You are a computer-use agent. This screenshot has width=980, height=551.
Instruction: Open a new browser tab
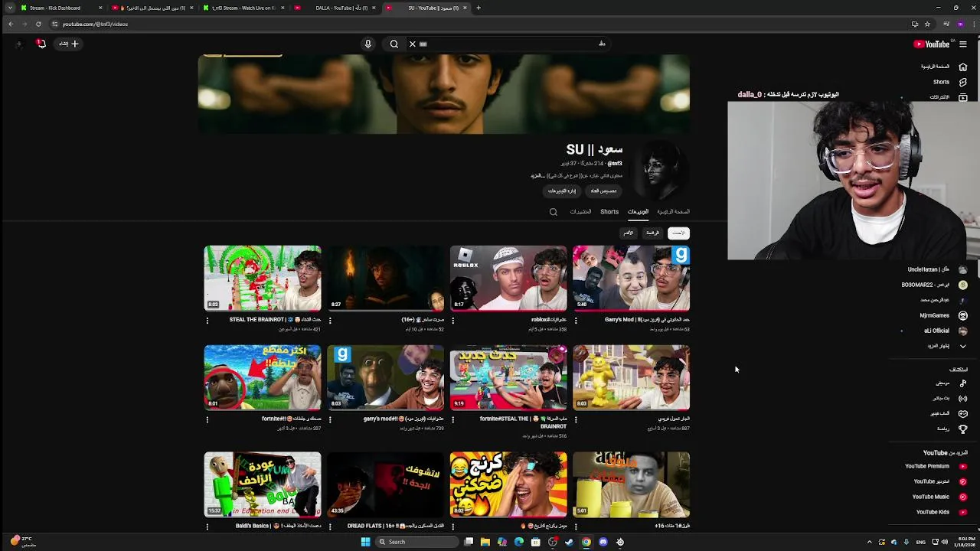479,8
